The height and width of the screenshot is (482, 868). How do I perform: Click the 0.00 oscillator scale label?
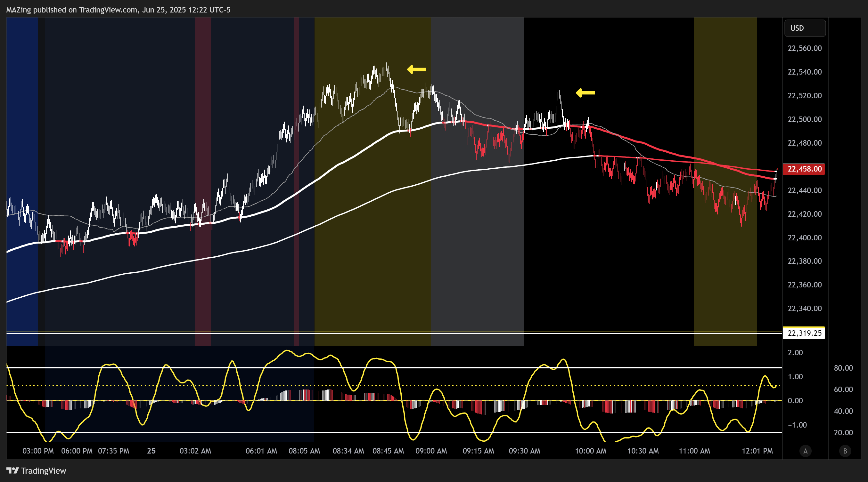[795, 401]
